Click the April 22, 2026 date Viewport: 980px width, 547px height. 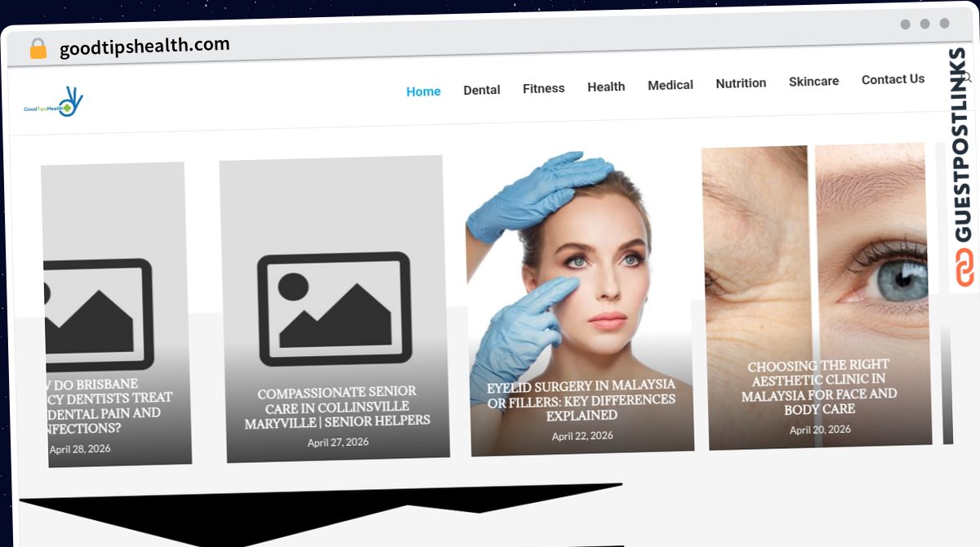click(582, 436)
